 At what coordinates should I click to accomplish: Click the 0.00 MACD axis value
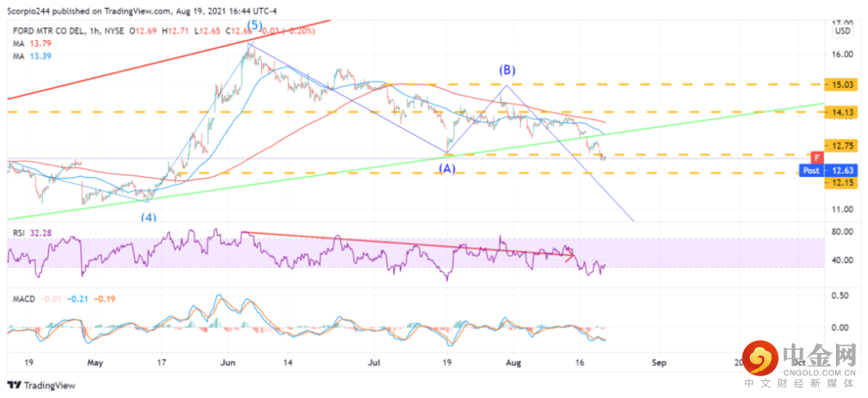coord(842,327)
